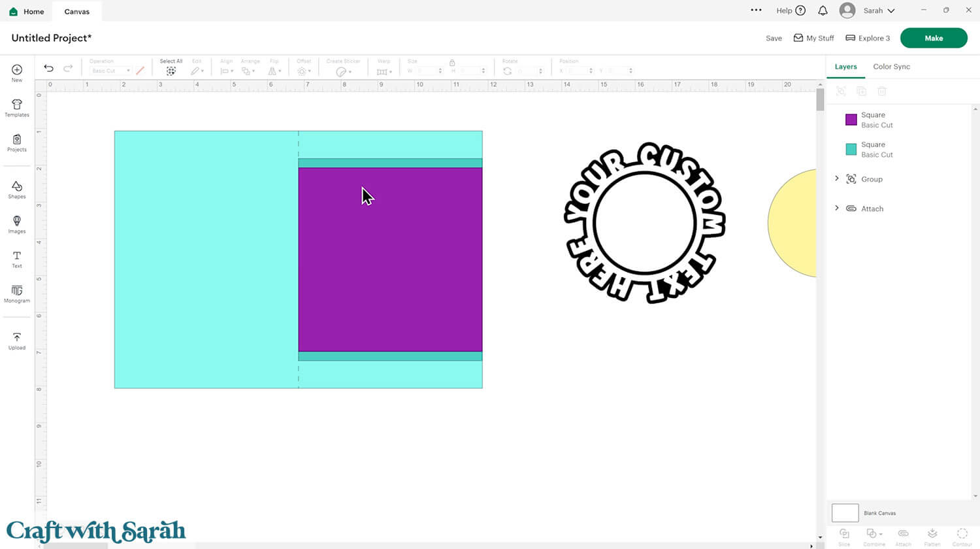This screenshot has width=980, height=549.
Task: Click the Save button
Action: pos(774,38)
